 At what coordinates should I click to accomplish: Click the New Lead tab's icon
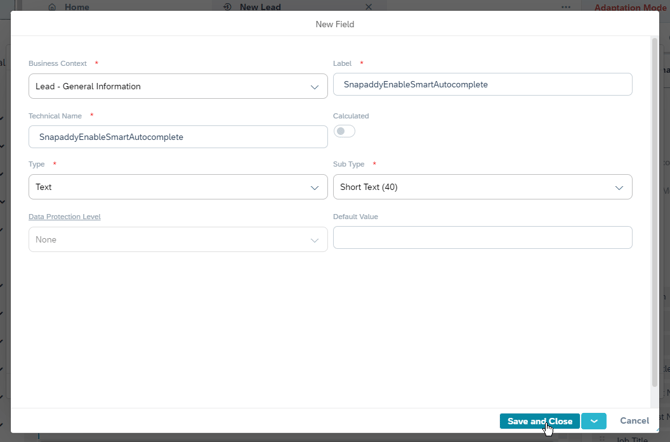[x=228, y=6]
